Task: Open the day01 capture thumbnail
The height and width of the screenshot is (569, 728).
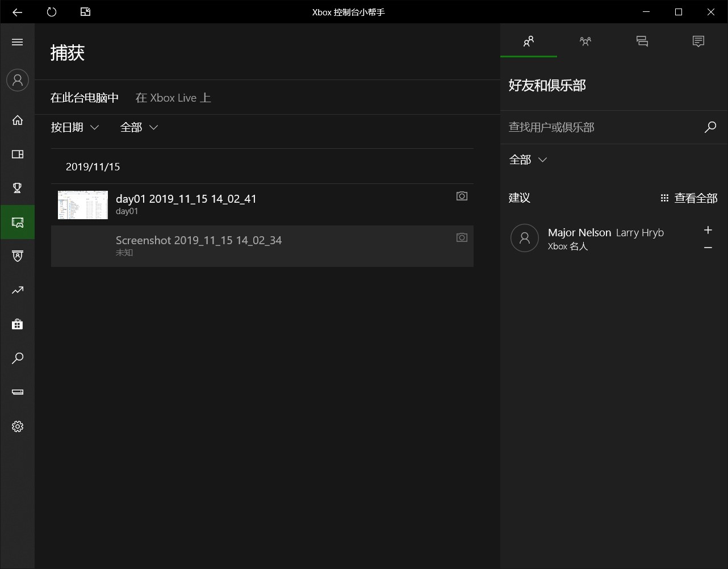Action: coord(83,204)
